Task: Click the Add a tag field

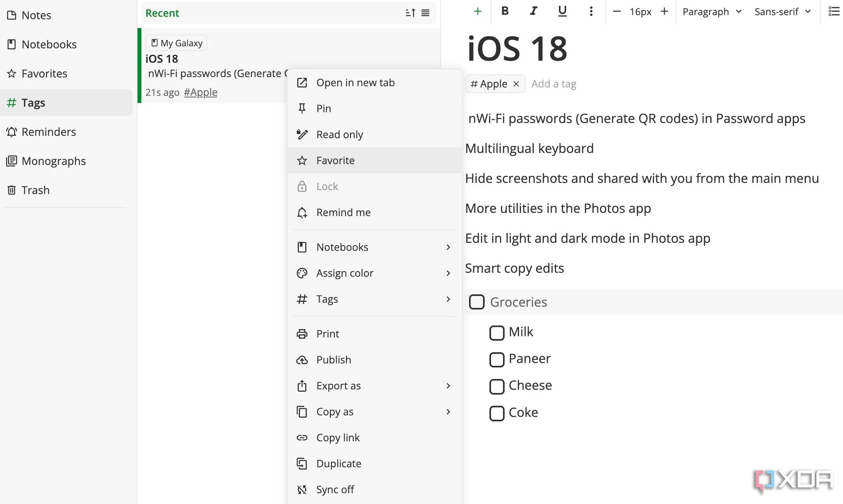Action: pos(554,84)
